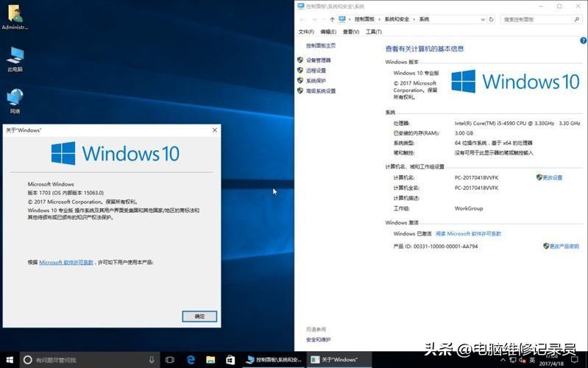Open the 网络 desktop icon

15,102
